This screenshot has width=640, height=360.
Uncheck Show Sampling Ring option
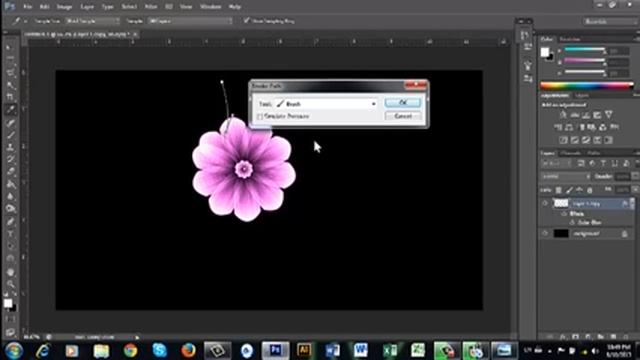[x=246, y=20]
